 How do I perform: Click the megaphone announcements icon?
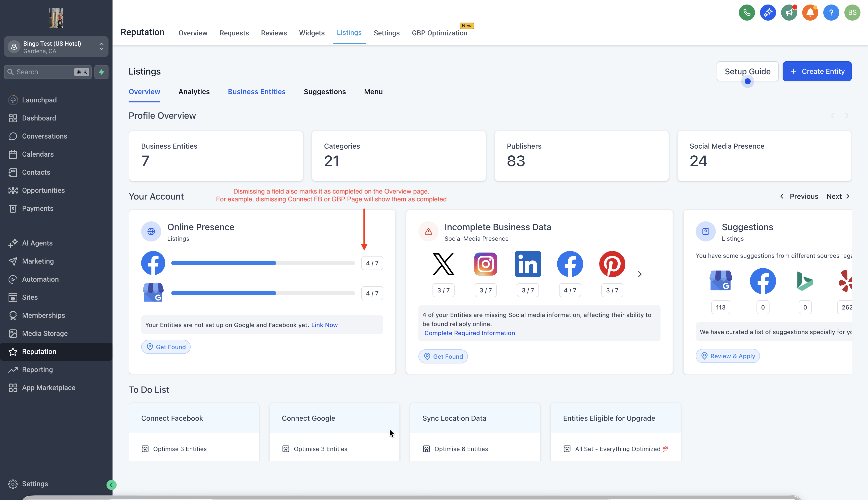point(789,13)
